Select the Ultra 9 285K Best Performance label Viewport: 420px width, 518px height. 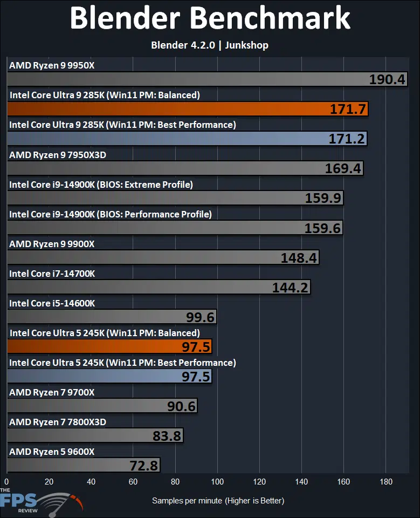pos(122,125)
